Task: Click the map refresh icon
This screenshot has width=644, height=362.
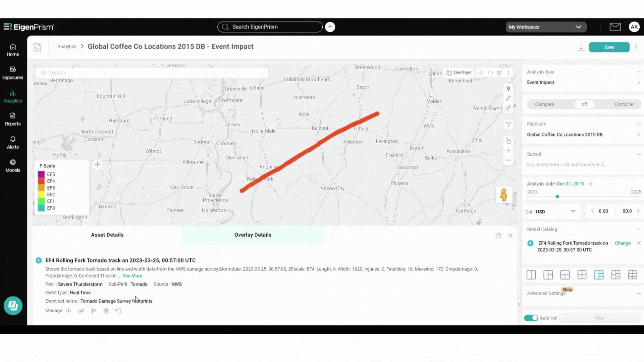Action: click(x=490, y=73)
